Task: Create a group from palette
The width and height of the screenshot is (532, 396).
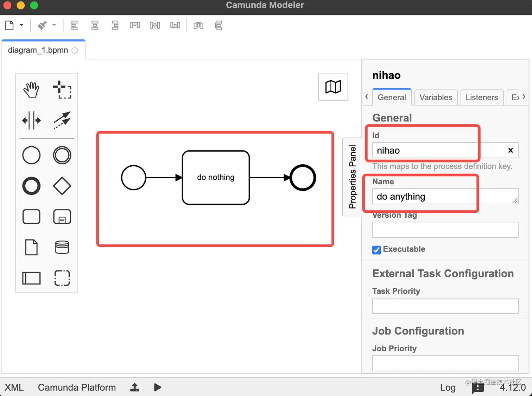Action: point(62,278)
